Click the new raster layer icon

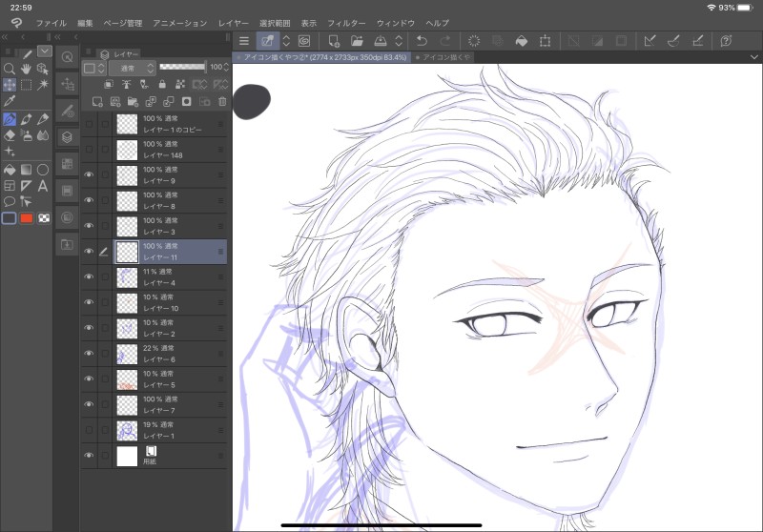pos(97,101)
